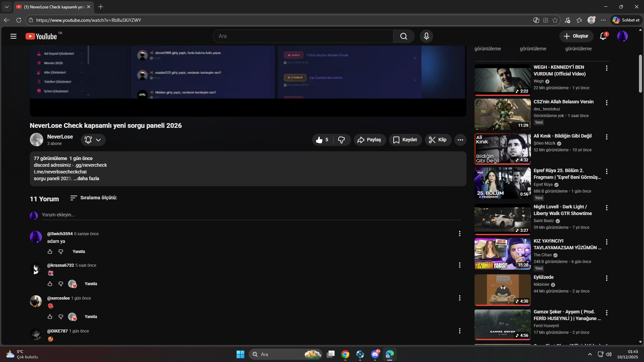Open Discord from the taskbar
The image size is (644, 362).
pos(375,354)
